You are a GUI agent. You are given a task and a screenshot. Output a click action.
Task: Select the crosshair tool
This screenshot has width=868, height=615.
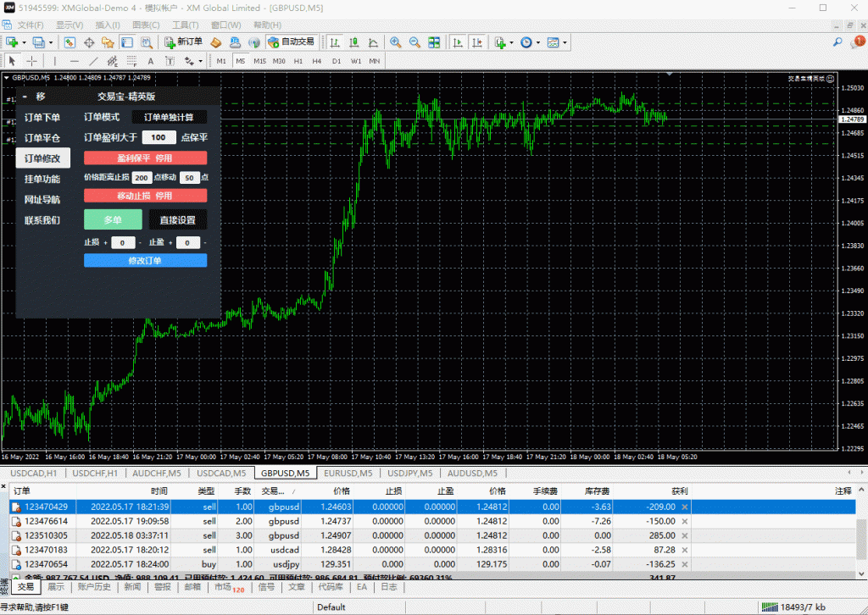32,61
